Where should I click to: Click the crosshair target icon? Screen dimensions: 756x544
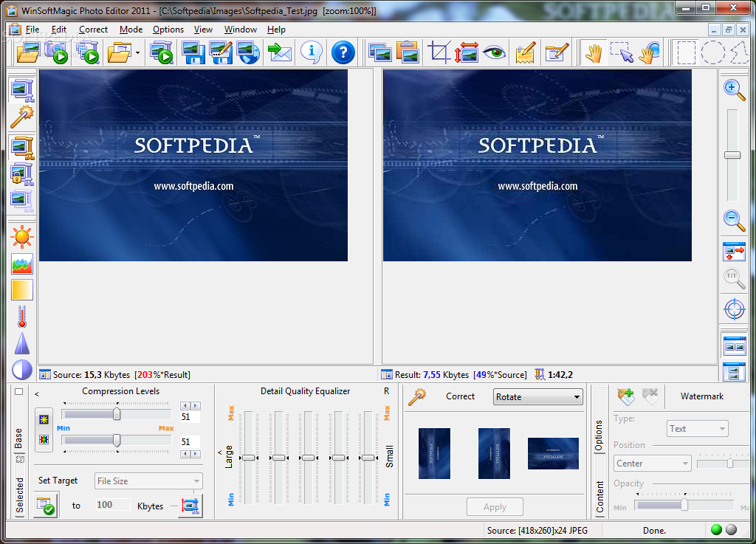pos(735,309)
